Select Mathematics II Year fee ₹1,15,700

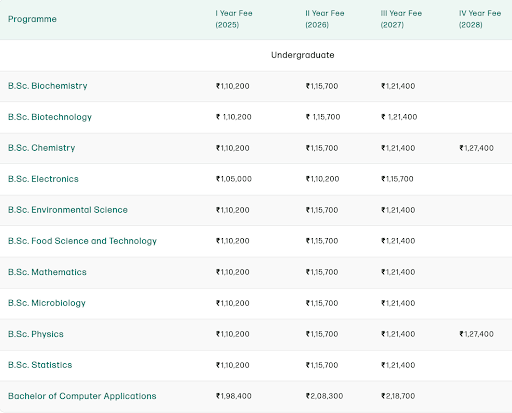point(322,272)
